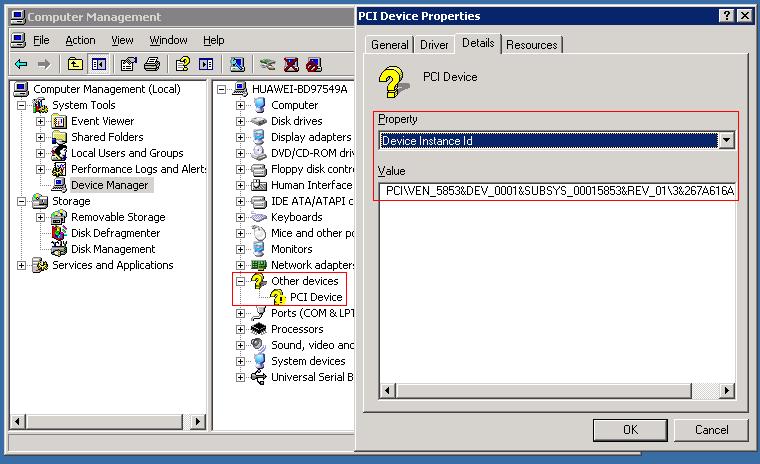The image size is (760, 464).
Task: Expand the Display adapters node
Action: pyautogui.click(x=240, y=137)
